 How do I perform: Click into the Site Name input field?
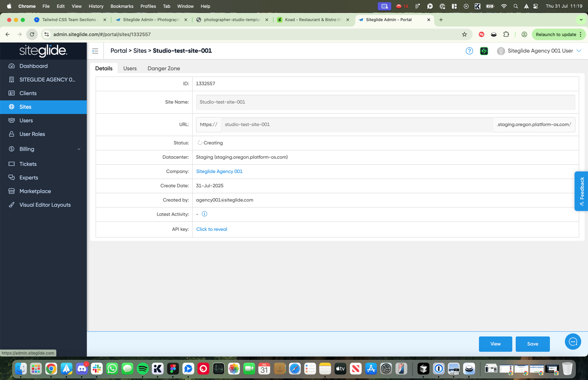pos(386,102)
